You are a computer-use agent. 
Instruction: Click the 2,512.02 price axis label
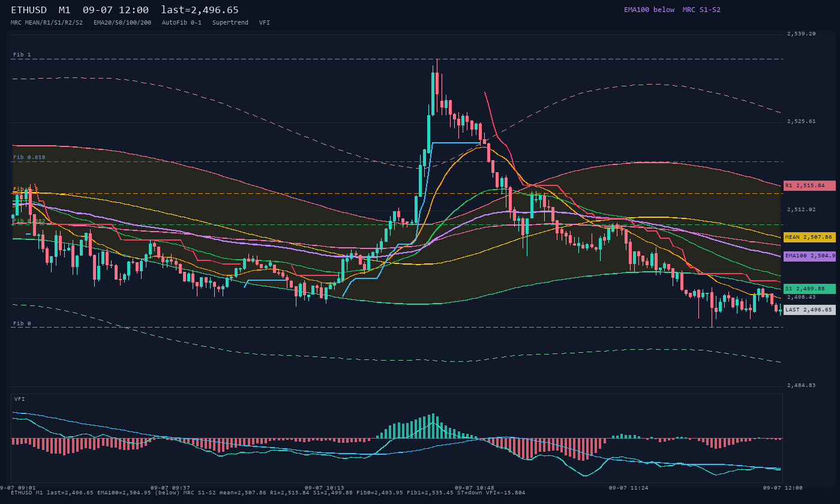tap(802, 209)
